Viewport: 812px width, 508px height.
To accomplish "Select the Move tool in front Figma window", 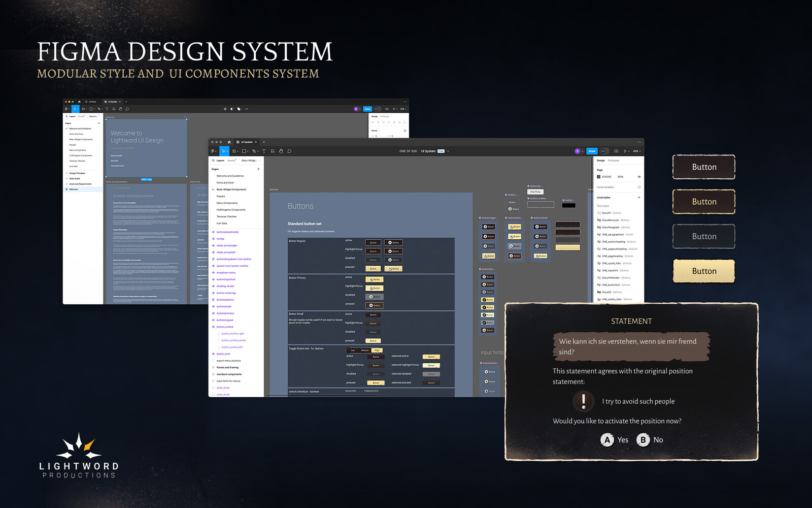I will click(x=223, y=151).
